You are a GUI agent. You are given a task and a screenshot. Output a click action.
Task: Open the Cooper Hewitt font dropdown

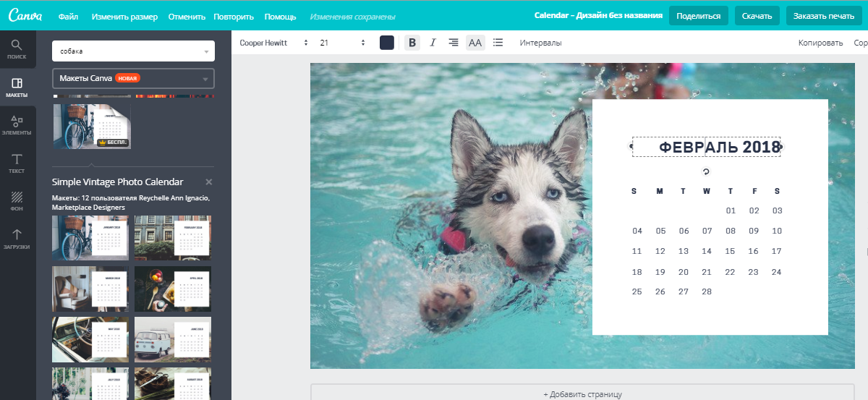(x=273, y=43)
